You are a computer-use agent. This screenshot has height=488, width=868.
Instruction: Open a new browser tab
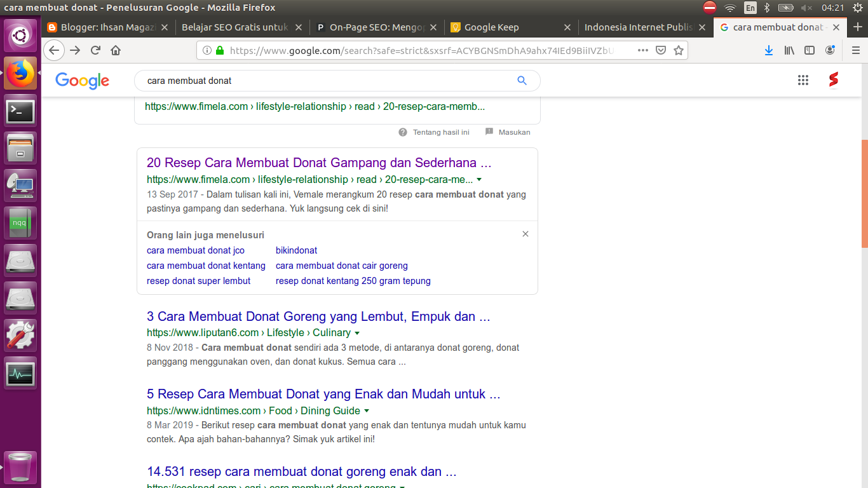coord(858,27)
